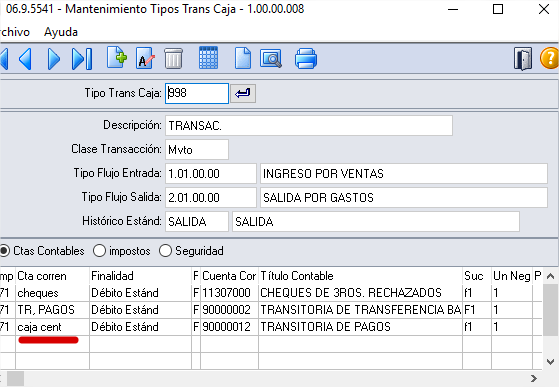Screen dimensions: 559x387
Task: Click the printer icon
Action: 306,58
